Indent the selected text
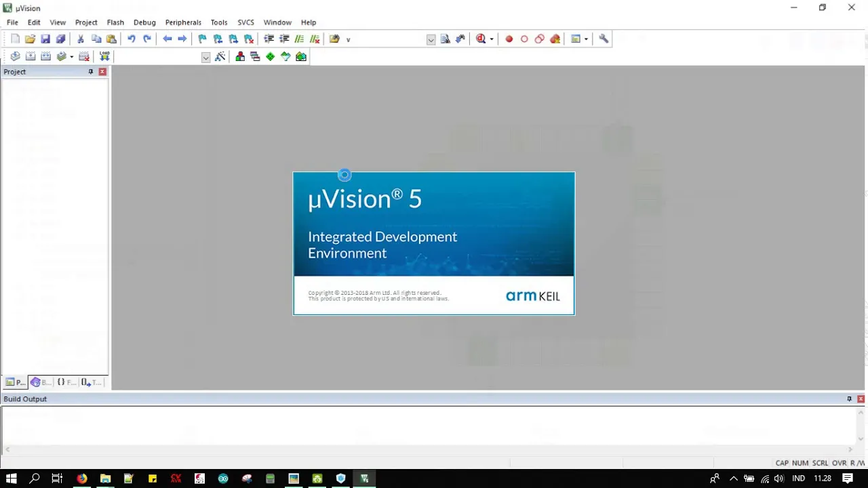 tap(269, 39)
